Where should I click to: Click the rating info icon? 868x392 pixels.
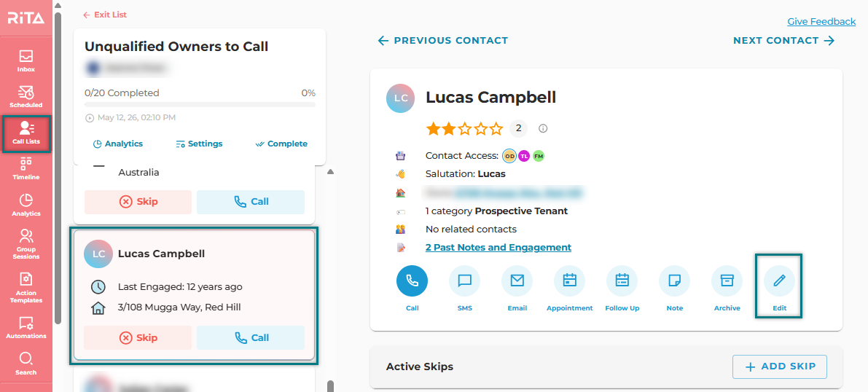[x=543, y=128]
